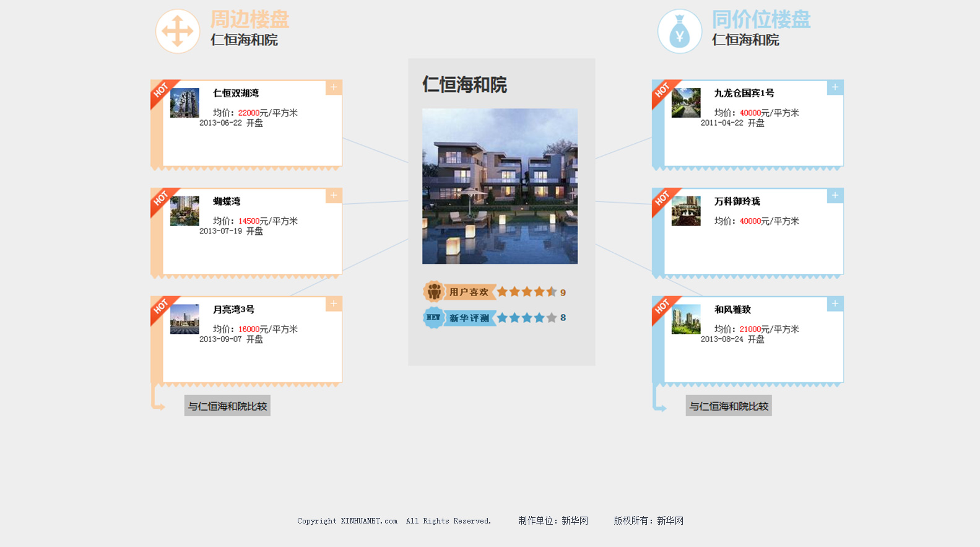
Task: Toggle plus on 和风雅致 card
Action: pyautogui.click(x=835, y=304)
